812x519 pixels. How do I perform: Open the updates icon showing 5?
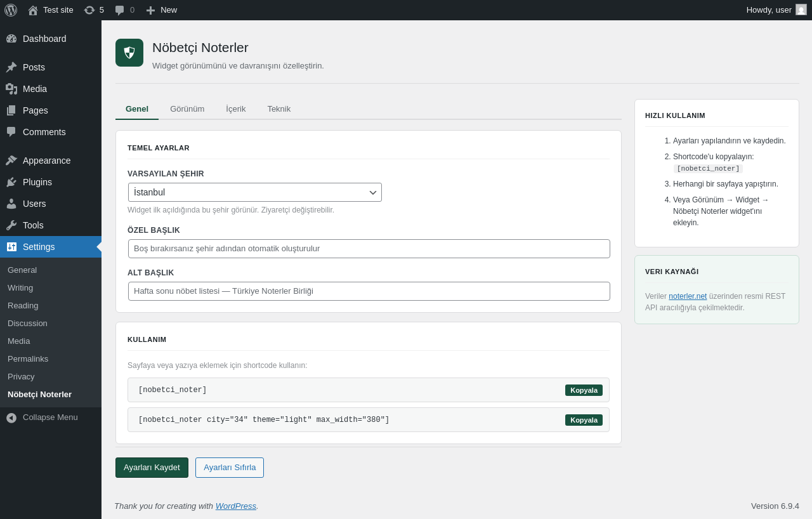pyautogui.click(x=89, y=10)
